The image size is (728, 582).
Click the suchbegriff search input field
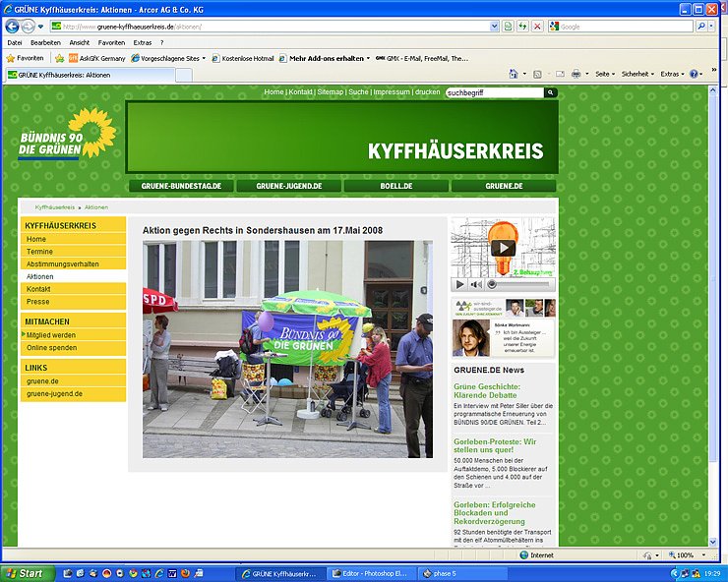pos(494,92)
